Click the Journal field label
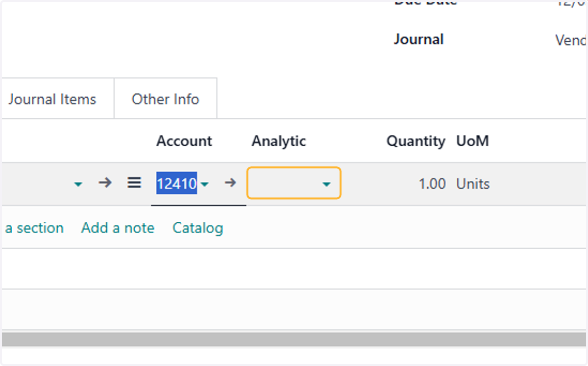The width and height of the screenshot is (588, 366). point(419,39)
